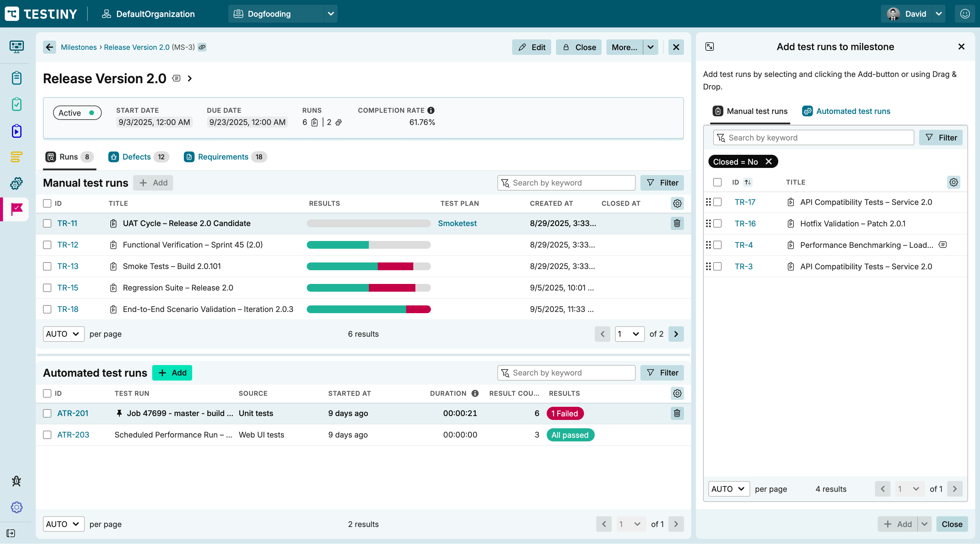Tick the ATR-203 row checkbox

(47, 435)
